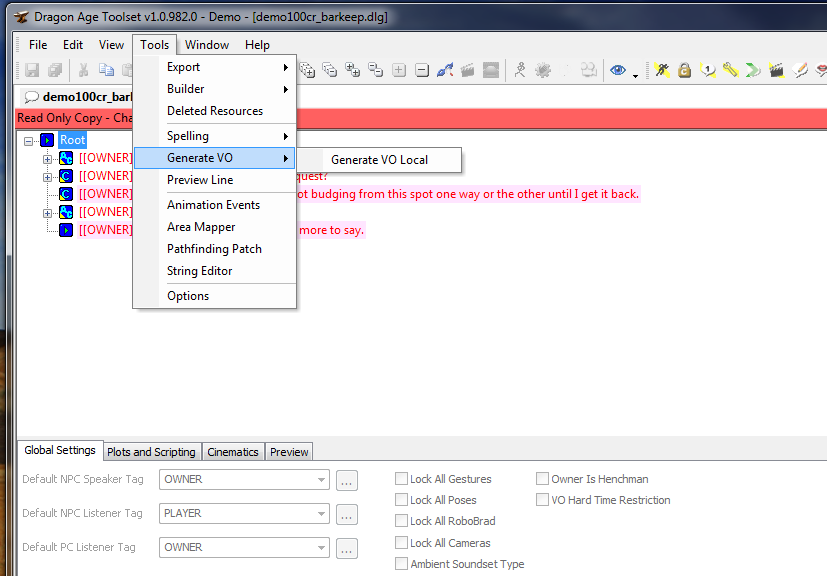Open String Editor from Tools menu
Viewport: 827px width, 576px height.
[x=199, y=271]
